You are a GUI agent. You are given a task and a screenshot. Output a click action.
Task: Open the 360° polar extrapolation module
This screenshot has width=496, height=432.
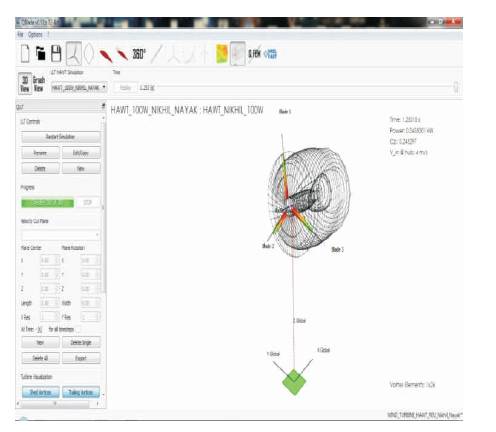139,54
